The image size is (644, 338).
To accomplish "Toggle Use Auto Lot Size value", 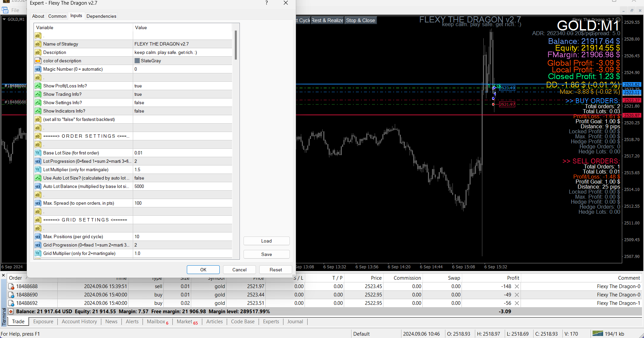I will point(182,178).
